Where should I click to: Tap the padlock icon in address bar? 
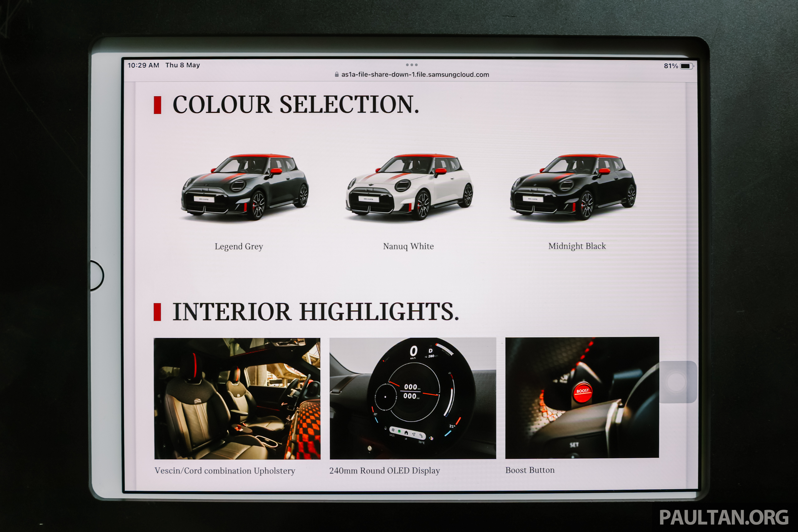click(337, 75)
